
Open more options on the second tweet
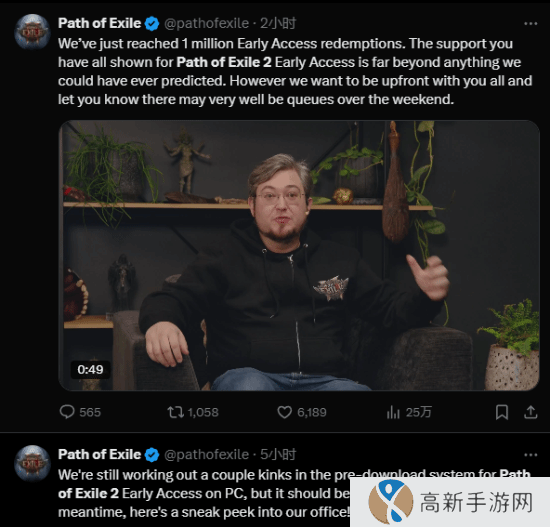point(530,455)
